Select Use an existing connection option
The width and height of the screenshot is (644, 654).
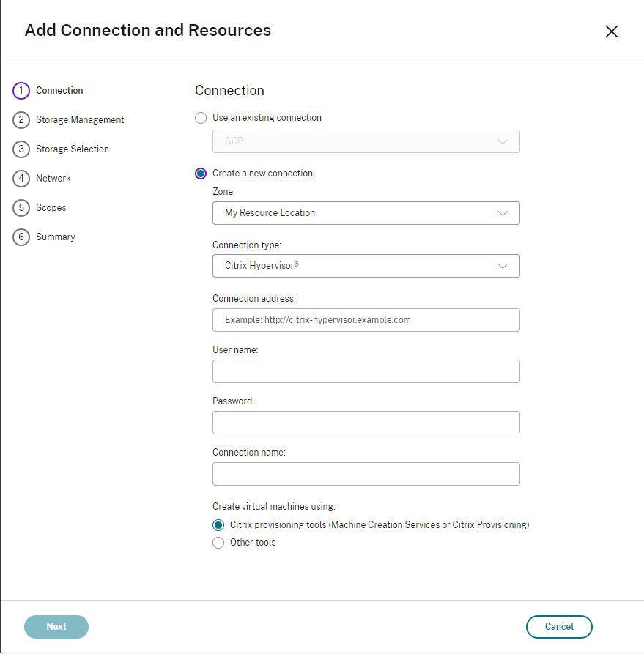point(201,118)
